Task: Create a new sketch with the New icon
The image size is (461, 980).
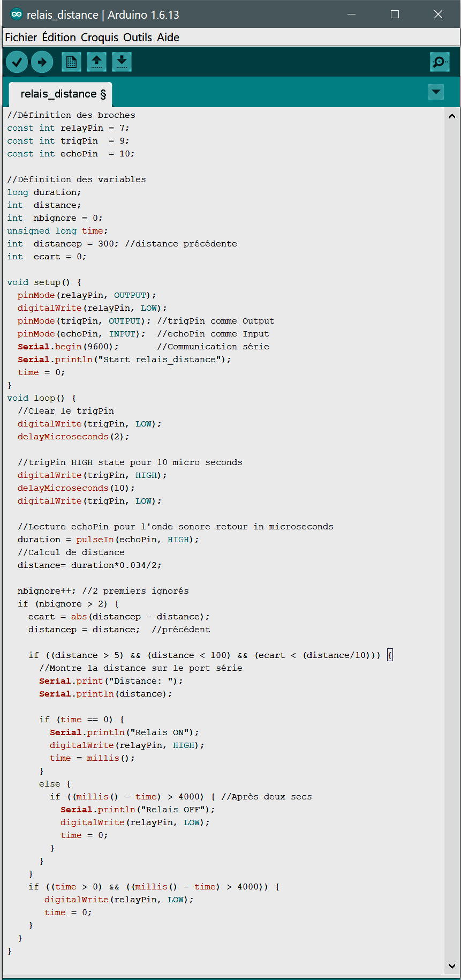Action: (71, 62)
